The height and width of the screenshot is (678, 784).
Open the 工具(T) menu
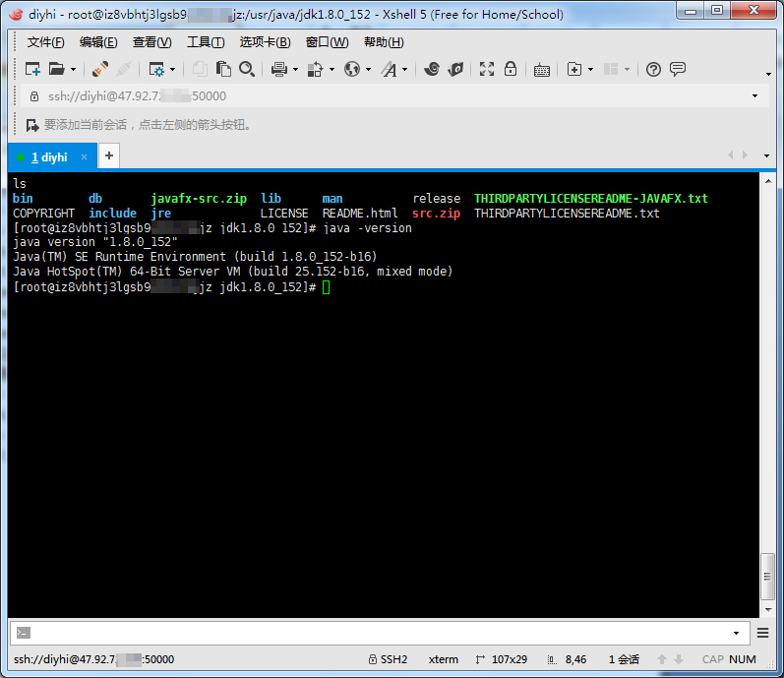point(206,42)
